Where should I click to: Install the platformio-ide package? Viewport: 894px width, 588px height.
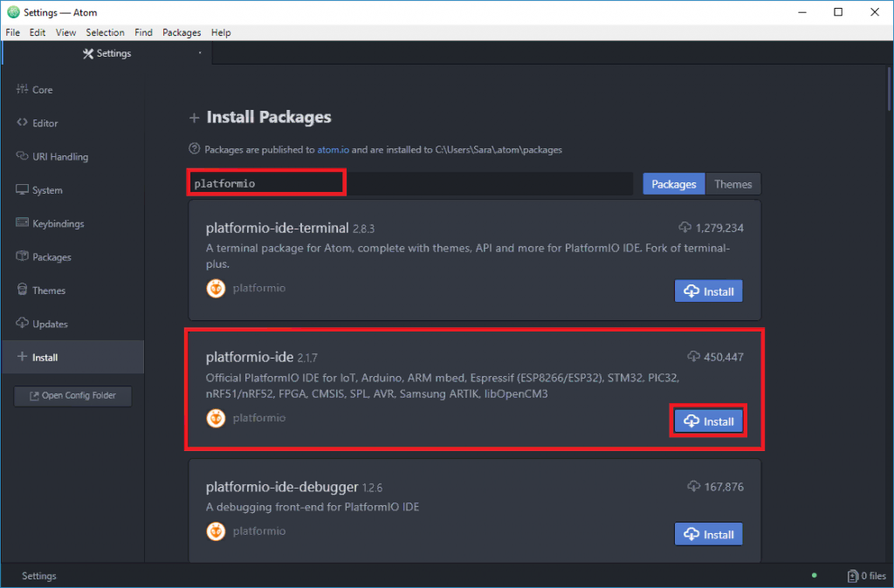708,421
